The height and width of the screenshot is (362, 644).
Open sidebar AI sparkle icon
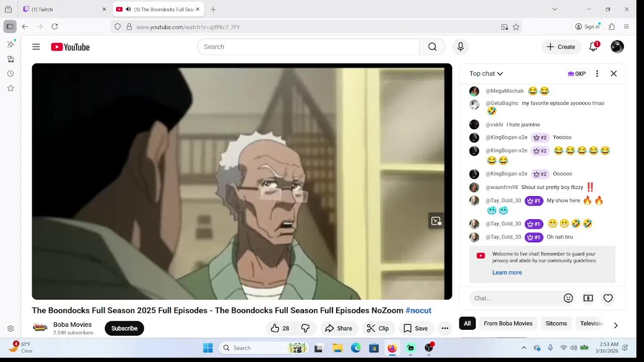(x=11, y=44)
